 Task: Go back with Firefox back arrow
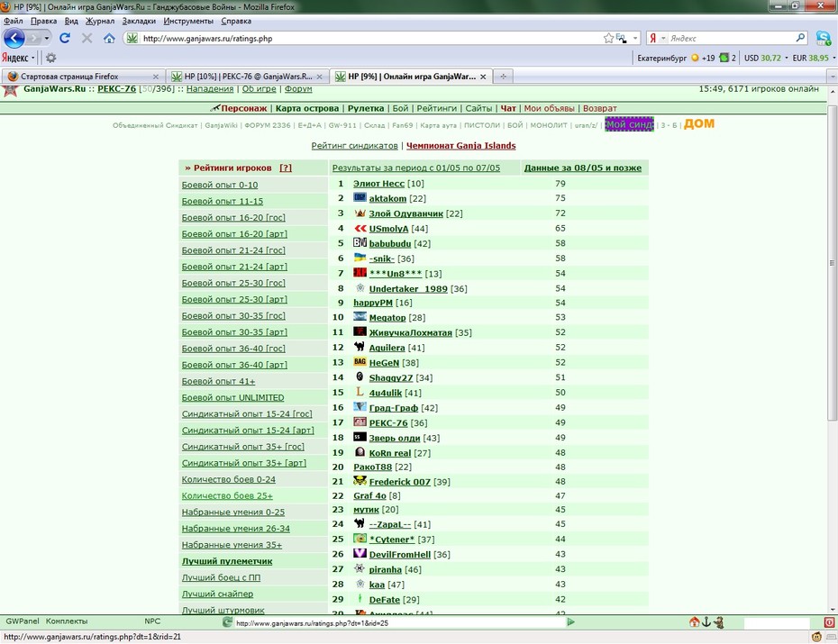click(x=14, y=39)
